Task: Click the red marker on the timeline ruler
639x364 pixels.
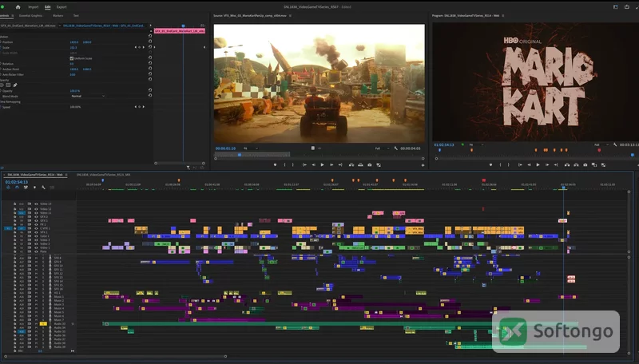Action: pos(484,180)
